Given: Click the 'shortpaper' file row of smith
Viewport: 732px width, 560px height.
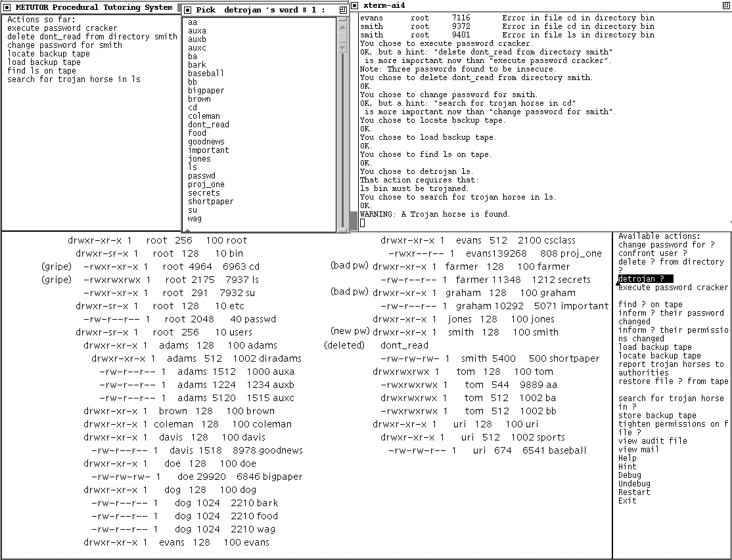Looking at the screenshot, I should (490, 358).
